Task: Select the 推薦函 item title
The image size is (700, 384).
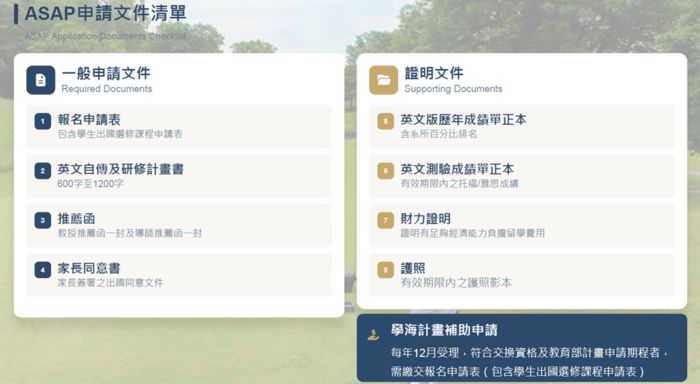Action: click(x=76, y=219)
